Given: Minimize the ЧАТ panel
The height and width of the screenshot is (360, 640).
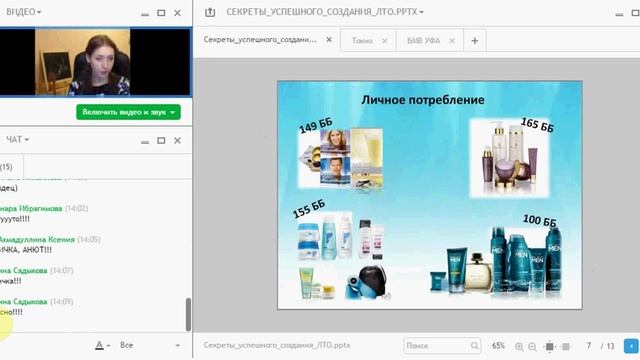Looking at the screenshot, I should [145, 142].
